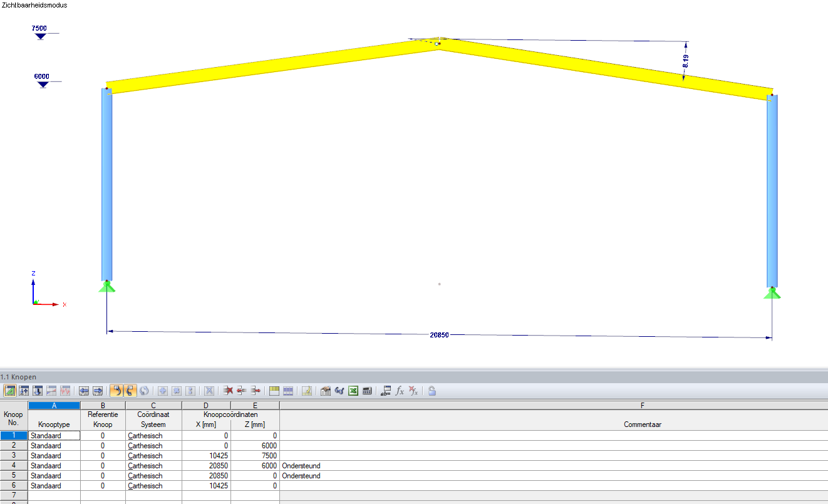
Task: Insert a function using the fx icon
Action: 399,391
